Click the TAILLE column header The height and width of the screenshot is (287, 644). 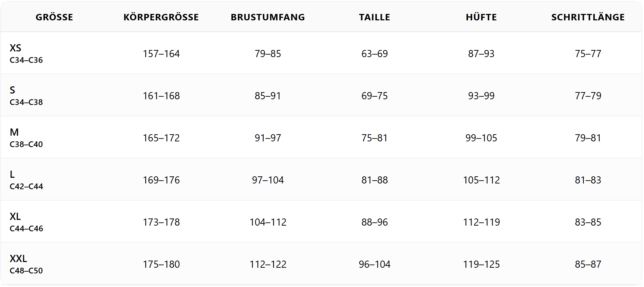(x=374, y=17)
